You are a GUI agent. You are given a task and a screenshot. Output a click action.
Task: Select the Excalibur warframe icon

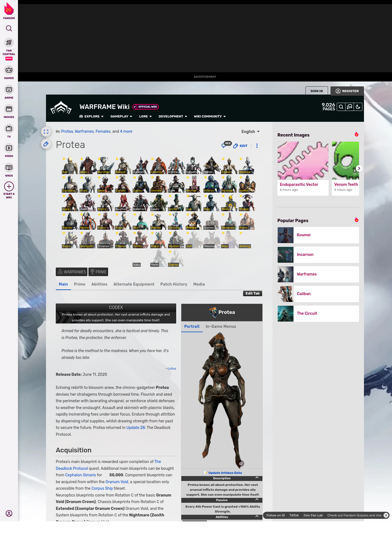[x=70, y=184]
